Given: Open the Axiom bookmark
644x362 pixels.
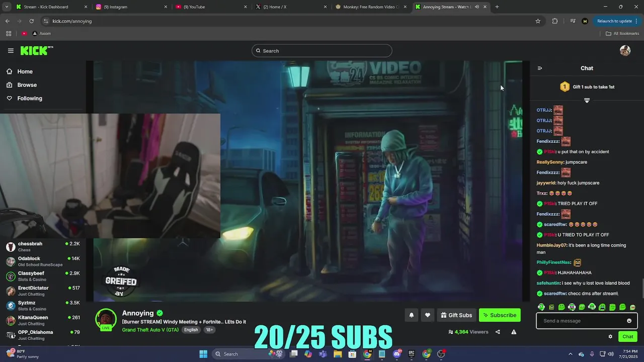Looking at the screenshot, I should click(41, 34).
